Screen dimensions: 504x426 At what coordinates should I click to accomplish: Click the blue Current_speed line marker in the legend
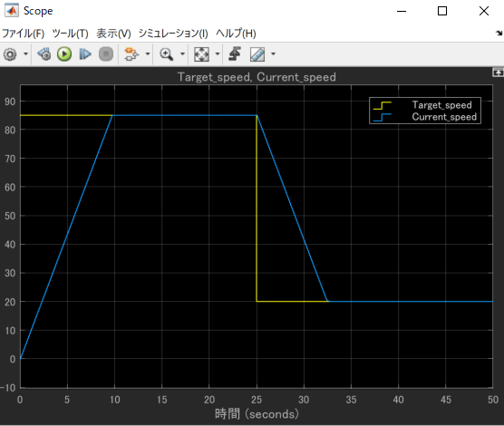coord(383,117)
